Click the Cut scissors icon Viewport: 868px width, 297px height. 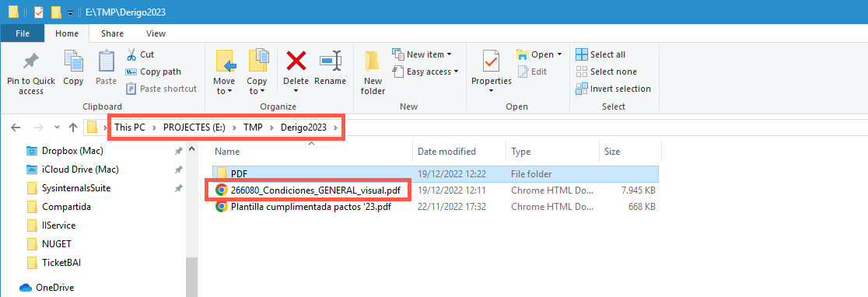coord(131,54)
